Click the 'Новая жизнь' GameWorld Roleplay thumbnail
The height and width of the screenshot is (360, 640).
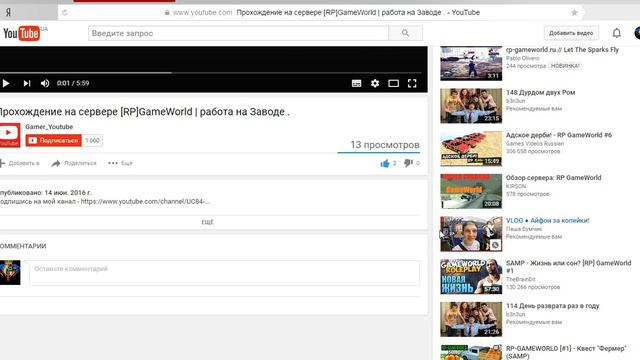(x=471, y=277)
